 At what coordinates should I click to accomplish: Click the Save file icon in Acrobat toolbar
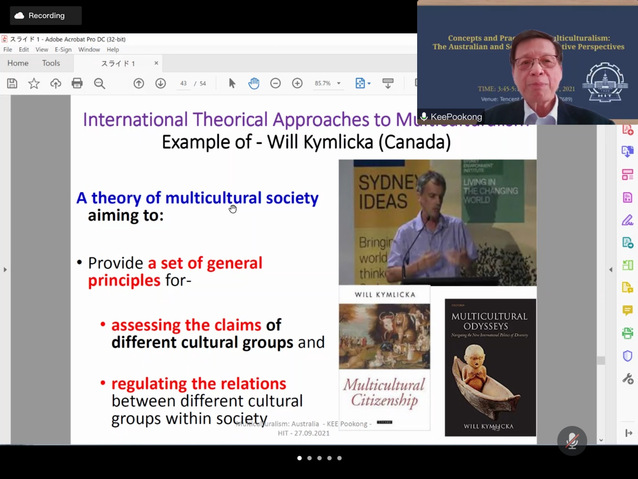click(x=12, y=83)
